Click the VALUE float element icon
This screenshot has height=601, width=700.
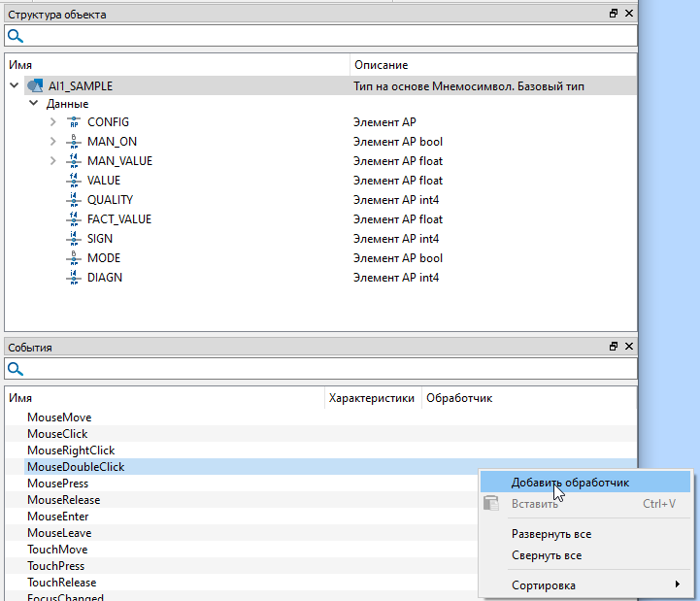[73, 181]
